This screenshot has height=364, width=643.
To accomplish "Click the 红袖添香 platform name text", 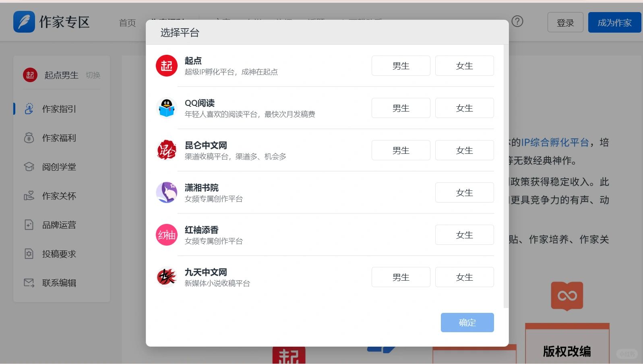I will (x=202, y=230).
